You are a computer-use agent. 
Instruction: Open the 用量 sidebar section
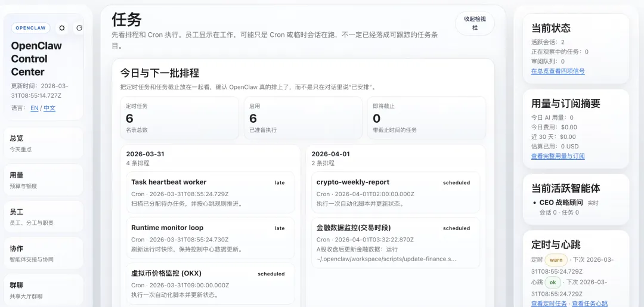[x=43, y=180]
